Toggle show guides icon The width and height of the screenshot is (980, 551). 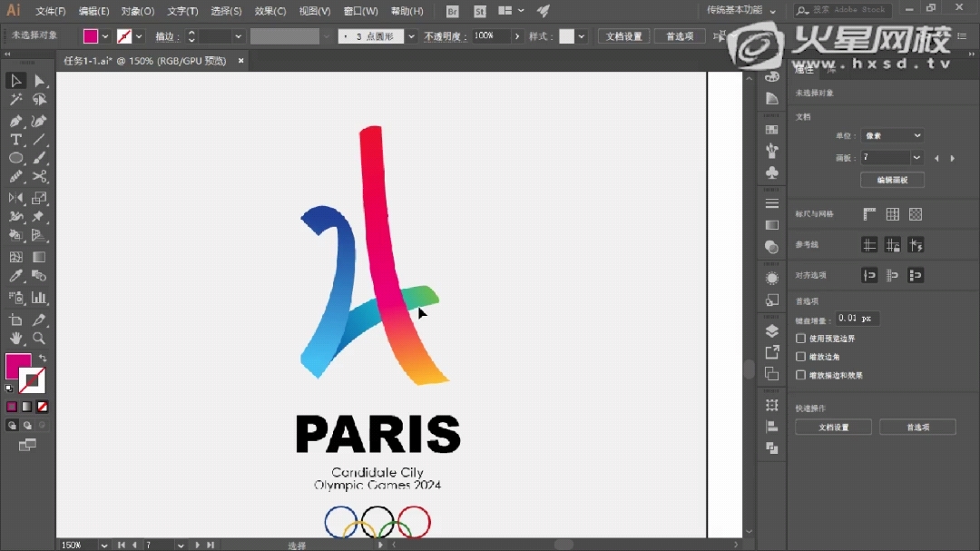point(869,245)
